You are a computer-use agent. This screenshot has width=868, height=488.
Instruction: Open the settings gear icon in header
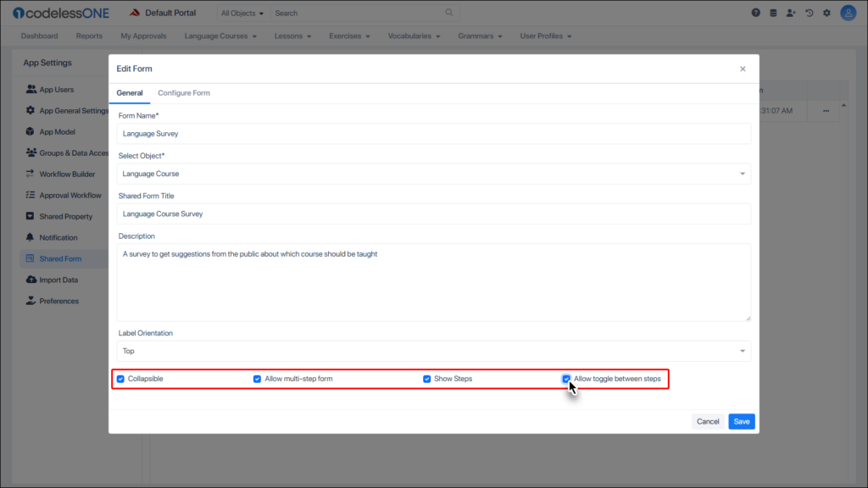pyautogui.click(x=827, y=13)
